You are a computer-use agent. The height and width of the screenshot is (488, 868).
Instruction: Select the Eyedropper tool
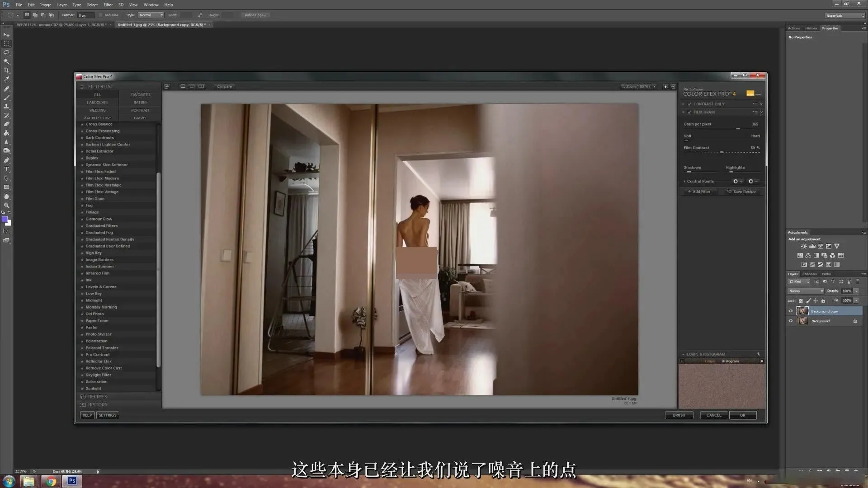6,79
